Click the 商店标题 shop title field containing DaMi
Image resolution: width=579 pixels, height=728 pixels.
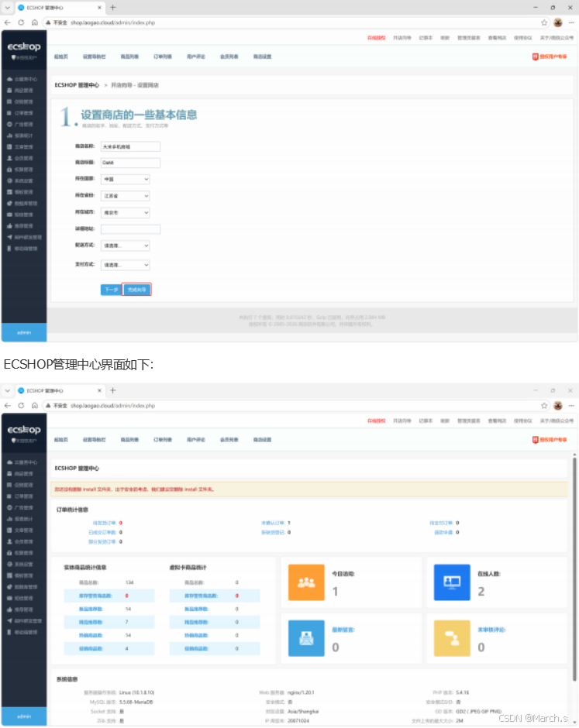pyautogui.click(x=130, y=163)
